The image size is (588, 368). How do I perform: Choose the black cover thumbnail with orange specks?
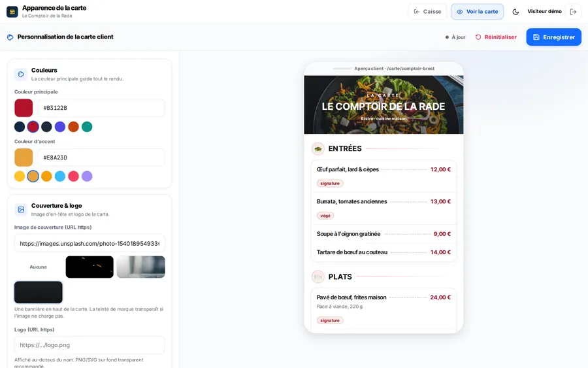click(x=90, y=267)
